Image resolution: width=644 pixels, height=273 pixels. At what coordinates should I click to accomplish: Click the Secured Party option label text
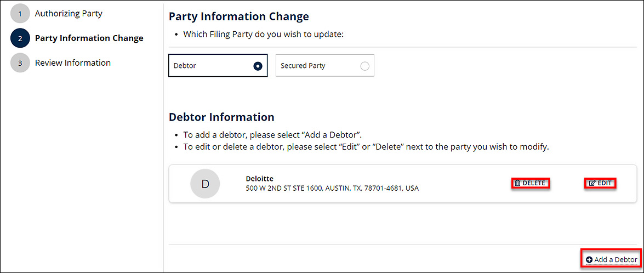click(x=303, y=66)
